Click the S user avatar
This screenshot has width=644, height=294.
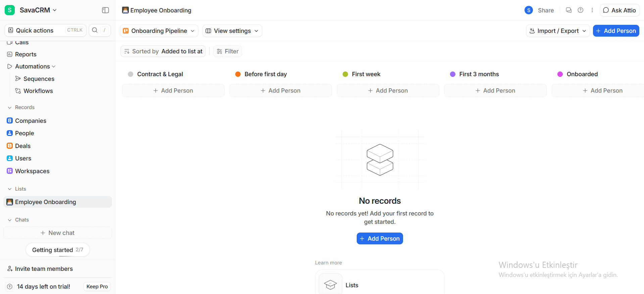(x=529, y=10)
